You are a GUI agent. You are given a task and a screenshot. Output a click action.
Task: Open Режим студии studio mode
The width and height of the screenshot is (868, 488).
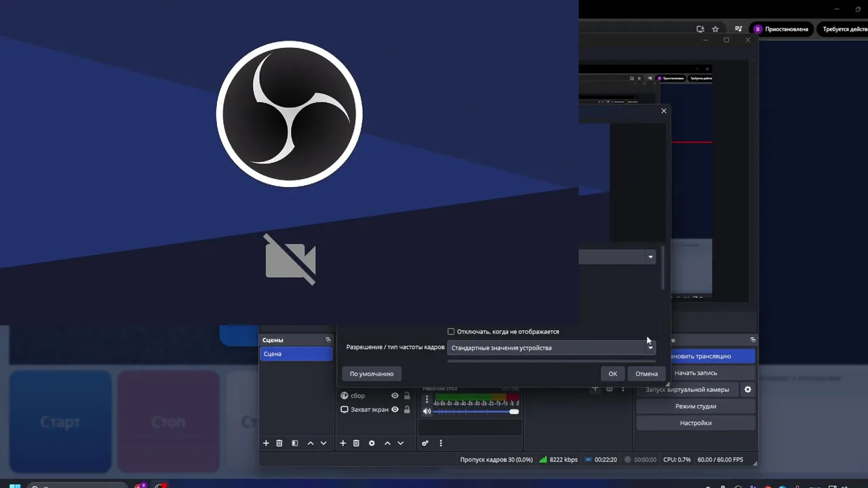pyautogui.click(x=696, y=406)
